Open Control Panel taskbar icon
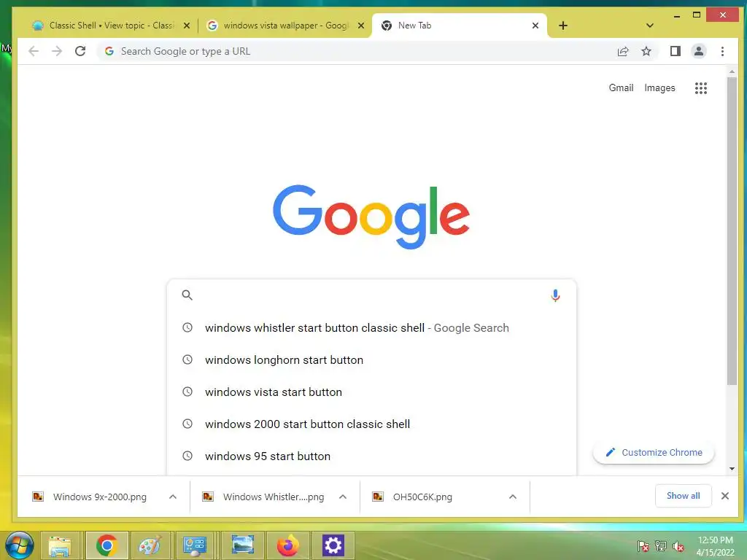Viewport: 747px width, 560px height. [194, 545]
